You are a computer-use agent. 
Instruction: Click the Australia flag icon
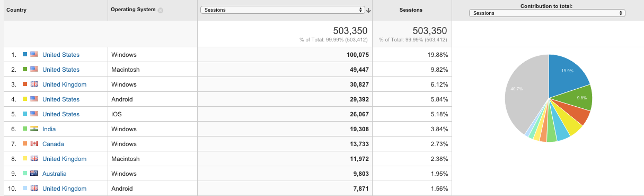34,174
